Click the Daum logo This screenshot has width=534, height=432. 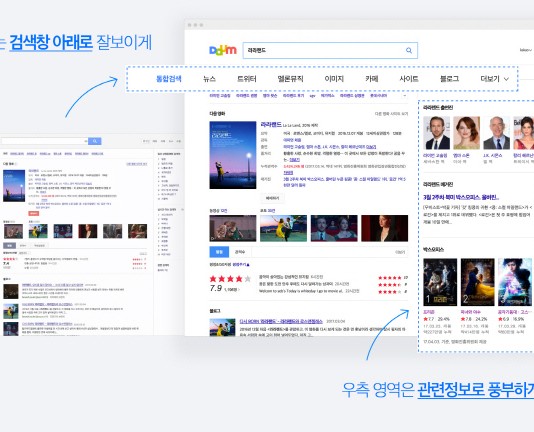pyautogui.click(x=223, y=50)
